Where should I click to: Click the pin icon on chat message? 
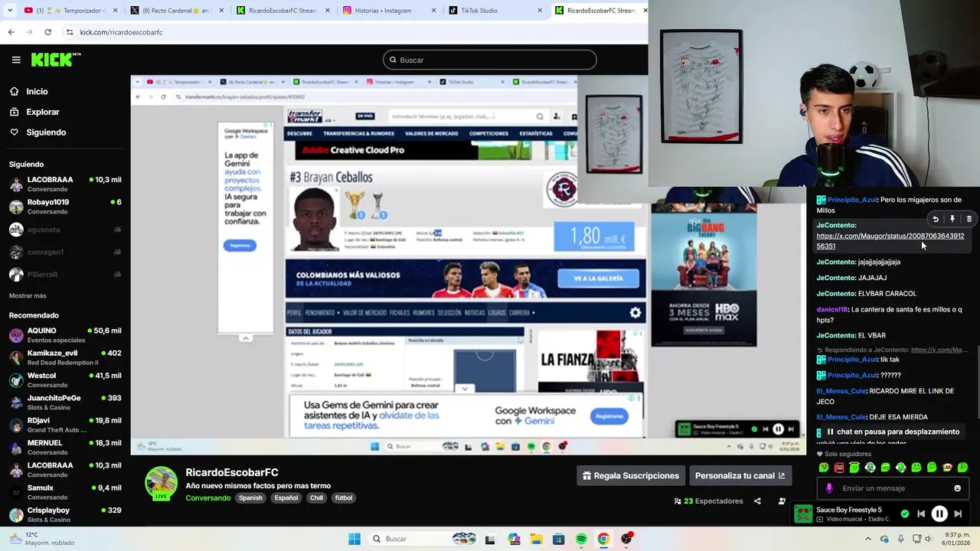point(952,219)
